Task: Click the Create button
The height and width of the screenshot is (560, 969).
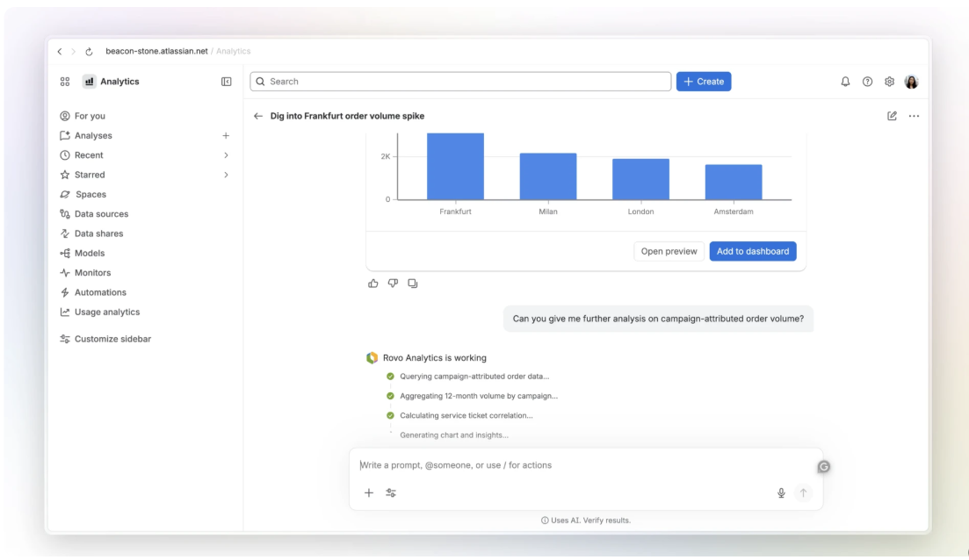Action: pos(704,82)
